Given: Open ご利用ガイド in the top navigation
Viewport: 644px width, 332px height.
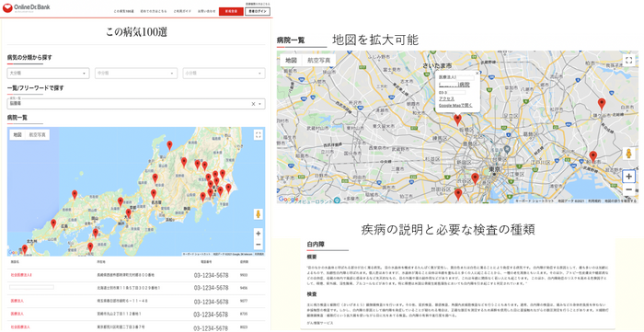Looking at the screenshot, I should [181, 11].
